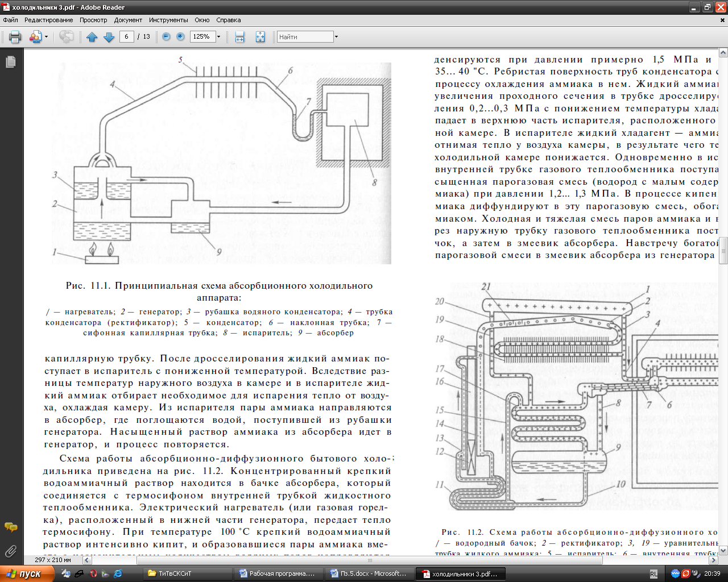The image size is (728, 582).
Task: Switch to Рабочая программа Word document in taskbar
Action: (279, 573)
